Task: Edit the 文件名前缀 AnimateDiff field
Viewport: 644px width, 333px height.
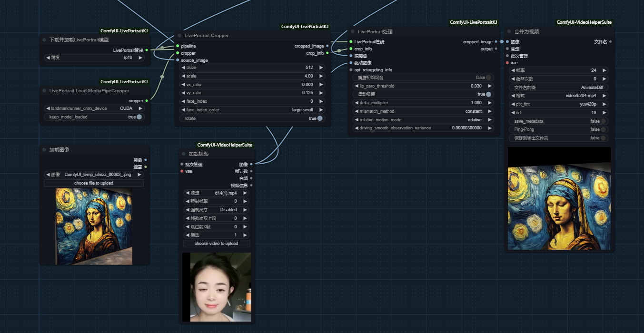Action: pyautogui.click(x=559, y=88)
